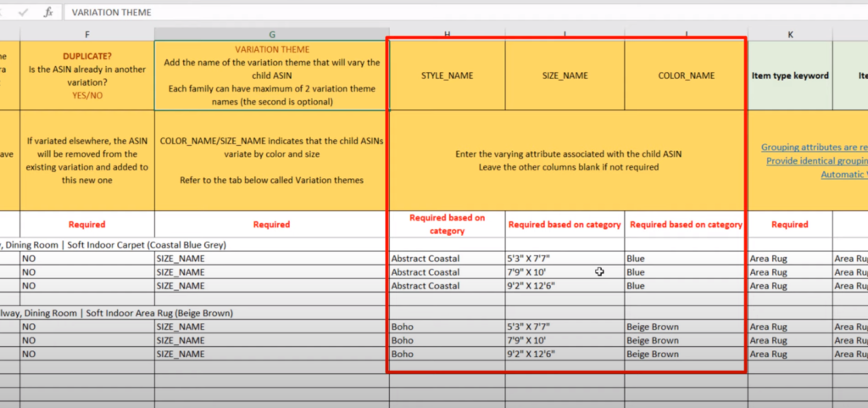
Task: Select NO in the Abstract Coastal 9'2" X 12'6" row
Action: click(87, 286)
